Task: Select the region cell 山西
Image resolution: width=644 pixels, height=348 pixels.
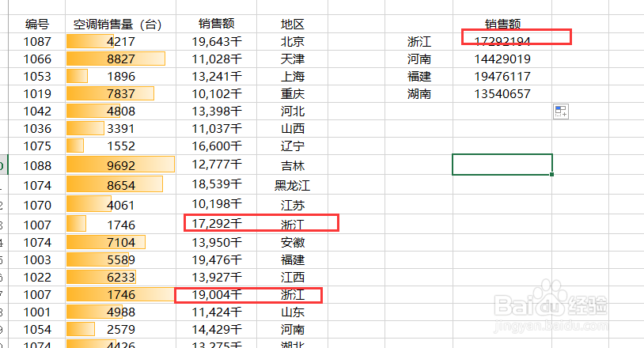Action: point(293,129)
